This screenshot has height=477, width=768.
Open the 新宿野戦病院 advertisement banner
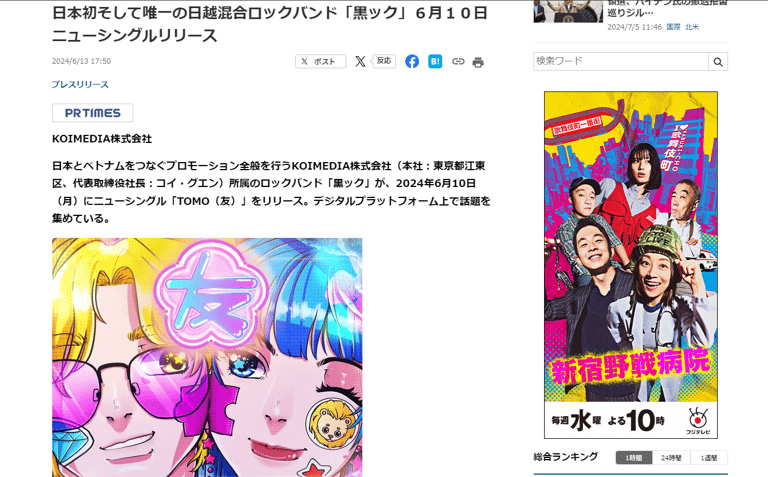click(x=631, y=264)
